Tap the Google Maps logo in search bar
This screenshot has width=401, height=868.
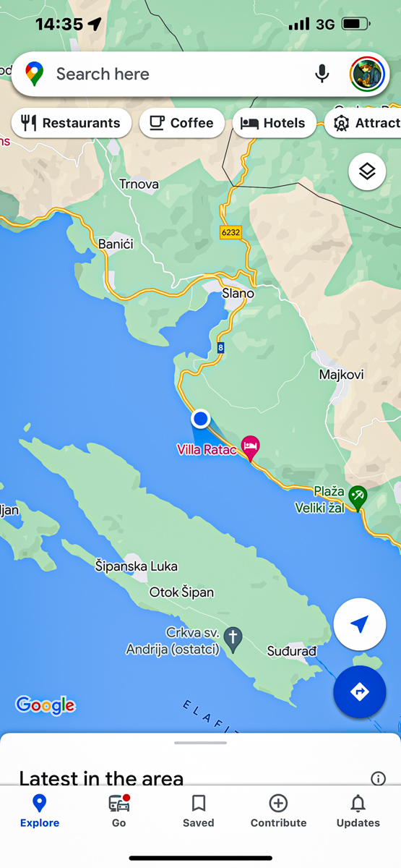pos(34,74)
